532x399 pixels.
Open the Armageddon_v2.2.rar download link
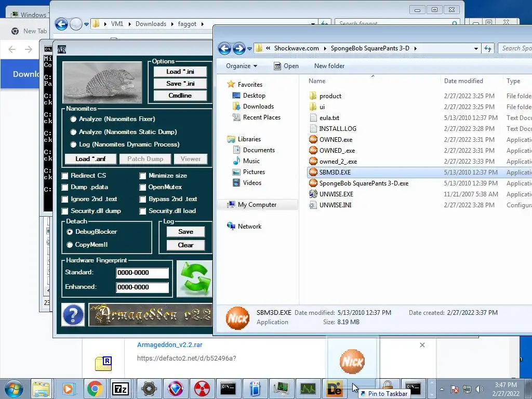tap(170, 345)
